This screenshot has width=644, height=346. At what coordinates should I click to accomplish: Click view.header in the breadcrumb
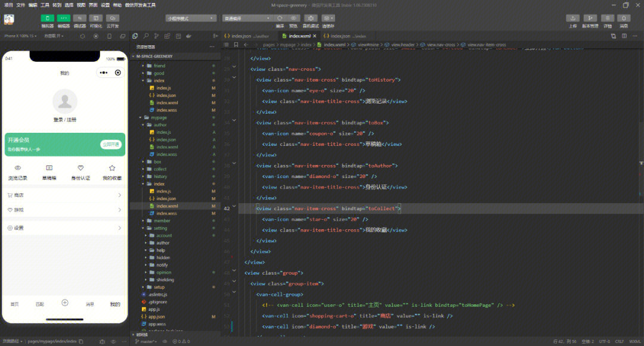[x=402, y=45]
